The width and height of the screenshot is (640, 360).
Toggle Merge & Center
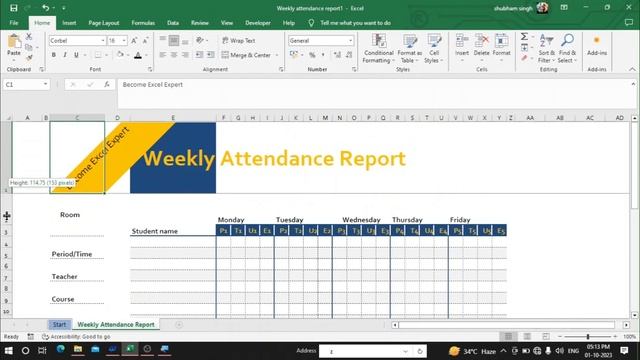pyautogui.click(x=246, y=55)
